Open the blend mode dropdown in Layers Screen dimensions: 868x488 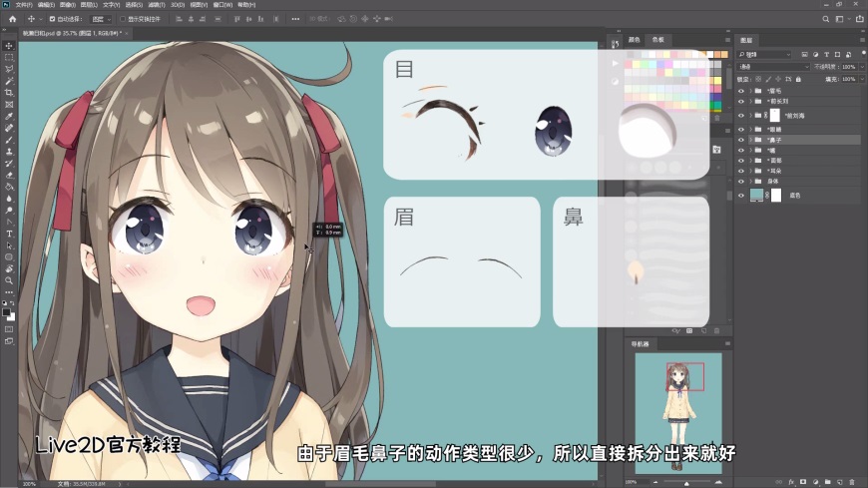773,67
